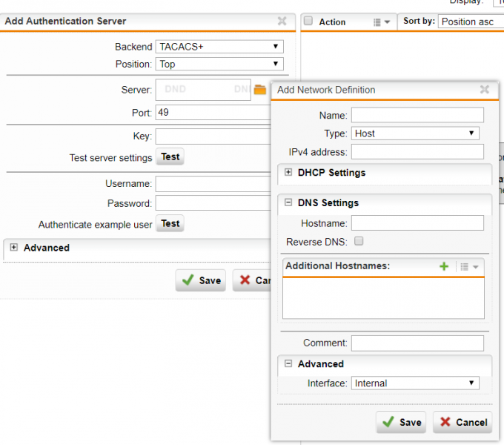Expand the DHCP Settings section
504x445 pixels.
click(x=288, y=172)
